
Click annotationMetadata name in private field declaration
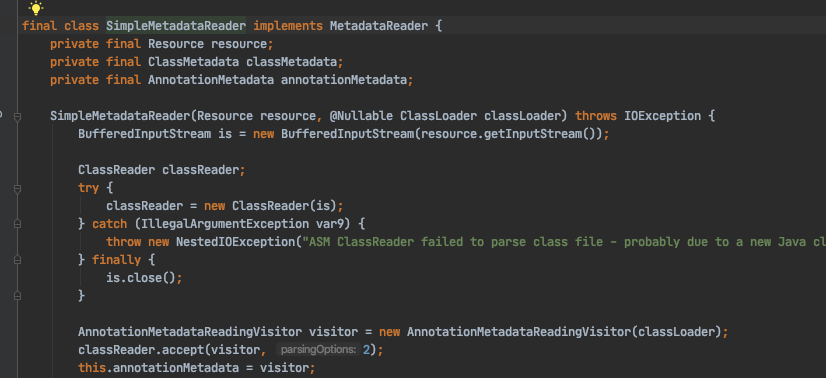[x=343, y=80]
